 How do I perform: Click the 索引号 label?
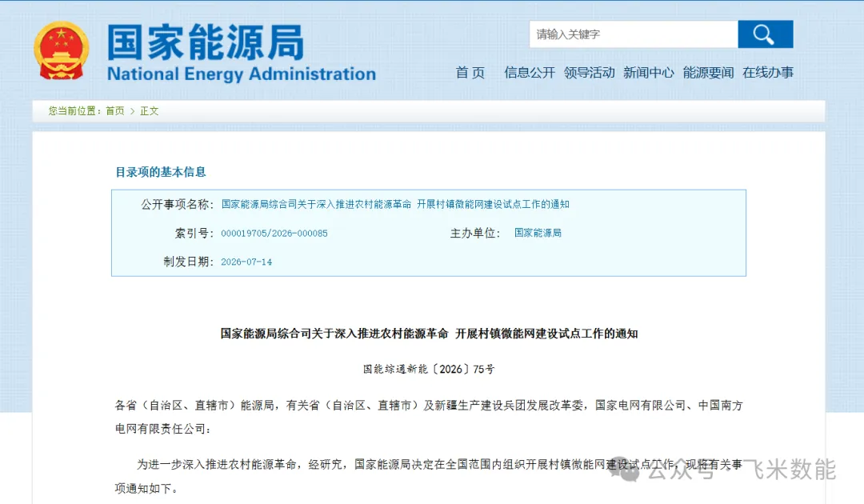click(194, 234)
